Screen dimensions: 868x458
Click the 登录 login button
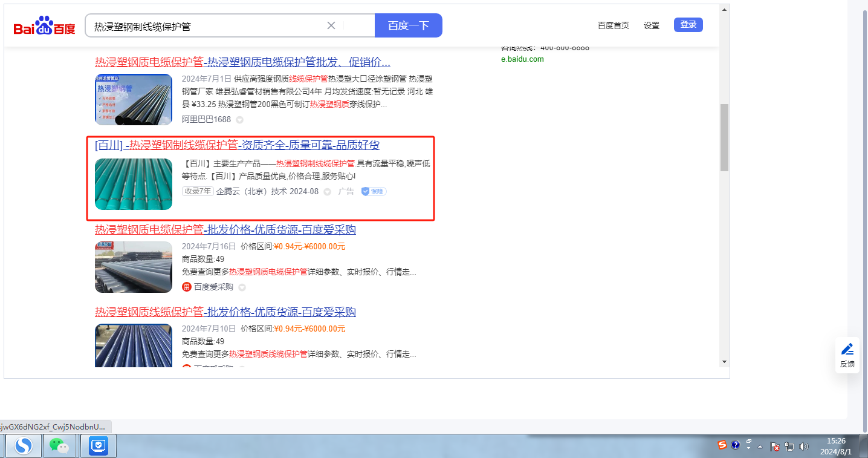[688, 25]
